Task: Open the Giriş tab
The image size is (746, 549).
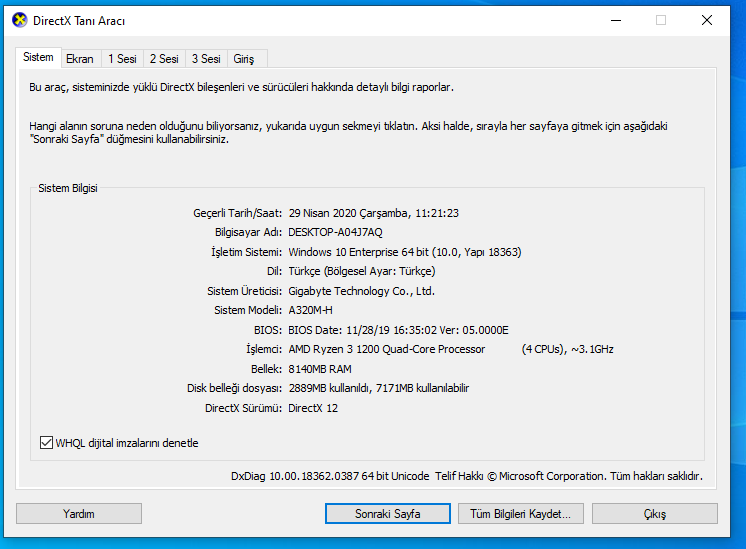Action: (244, 59)
